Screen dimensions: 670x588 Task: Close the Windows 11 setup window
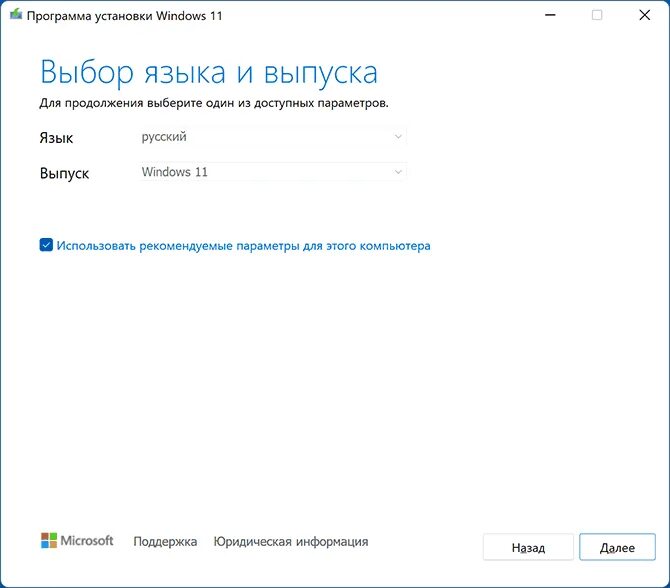(x=644, y=15)
